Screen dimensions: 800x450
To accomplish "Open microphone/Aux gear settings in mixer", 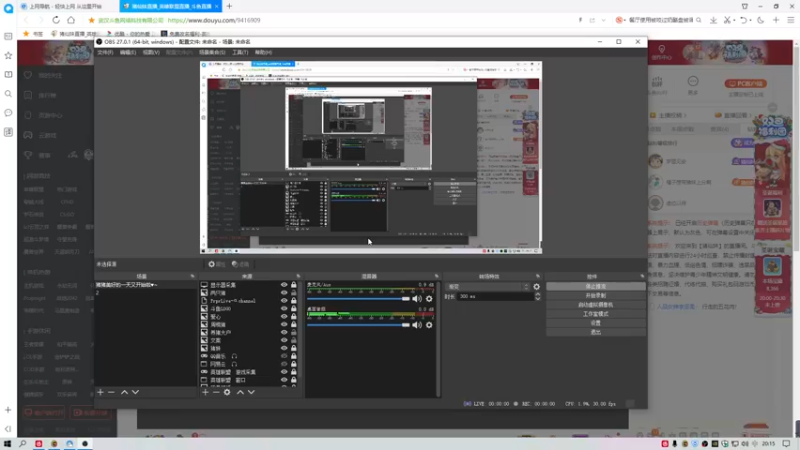I will click(429, 298).
